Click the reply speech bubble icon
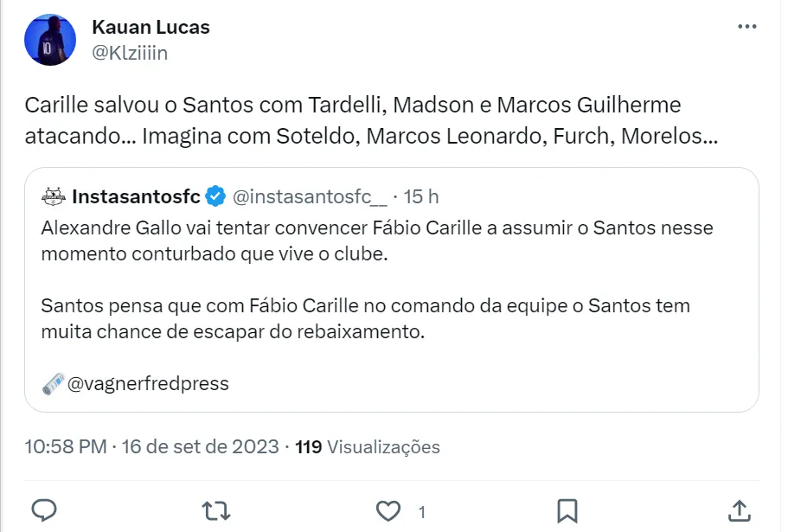This screenshot has height=532, width=788. 44,509
